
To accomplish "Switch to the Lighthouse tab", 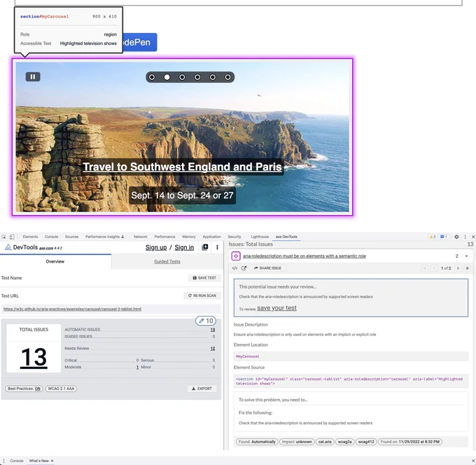I will 260,237.
